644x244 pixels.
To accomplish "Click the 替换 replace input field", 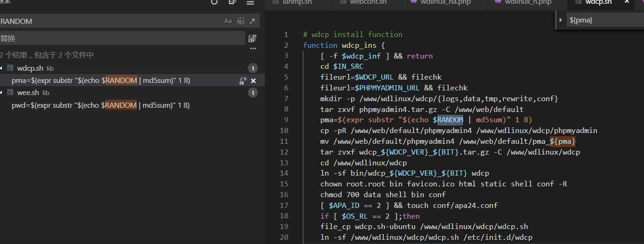I will click(122, 38).
